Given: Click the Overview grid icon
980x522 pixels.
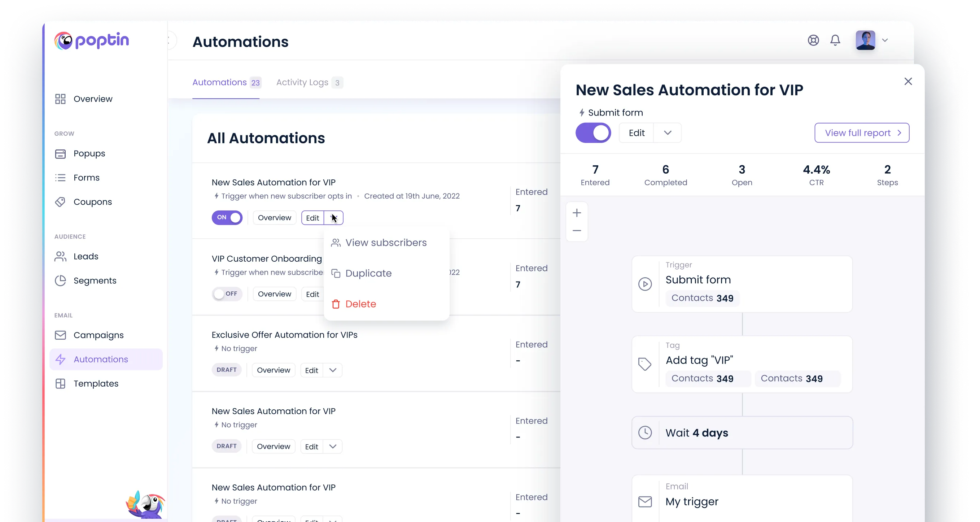Looking at the screenshot, I should pyautogui.click(x=60, y=99).
